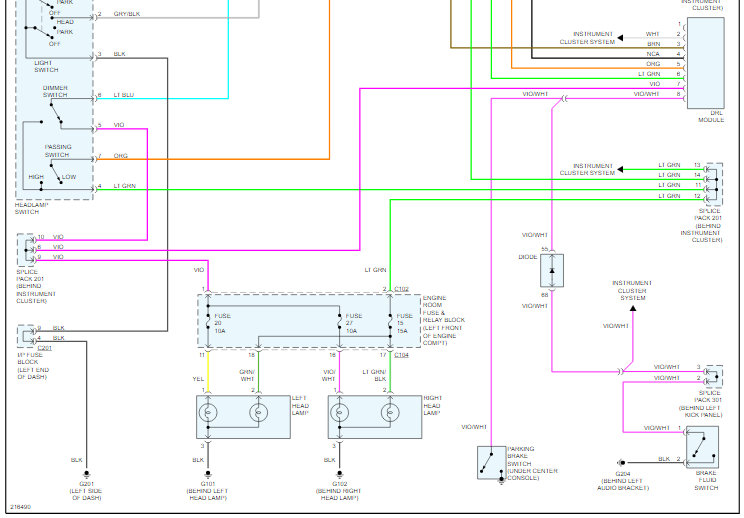
Task: Click the dimmer switch contact symbol
Action: coord(56,114)
